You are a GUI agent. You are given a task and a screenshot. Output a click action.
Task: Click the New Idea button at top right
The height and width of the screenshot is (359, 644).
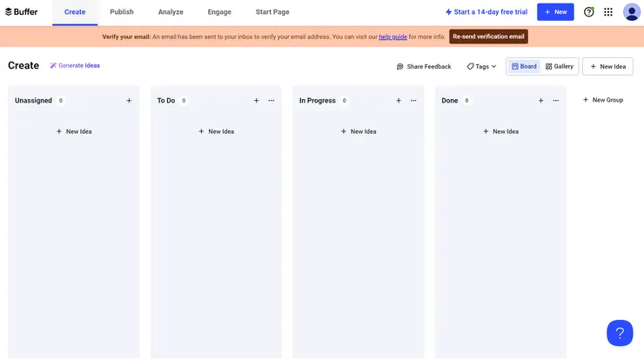(607, 66)
